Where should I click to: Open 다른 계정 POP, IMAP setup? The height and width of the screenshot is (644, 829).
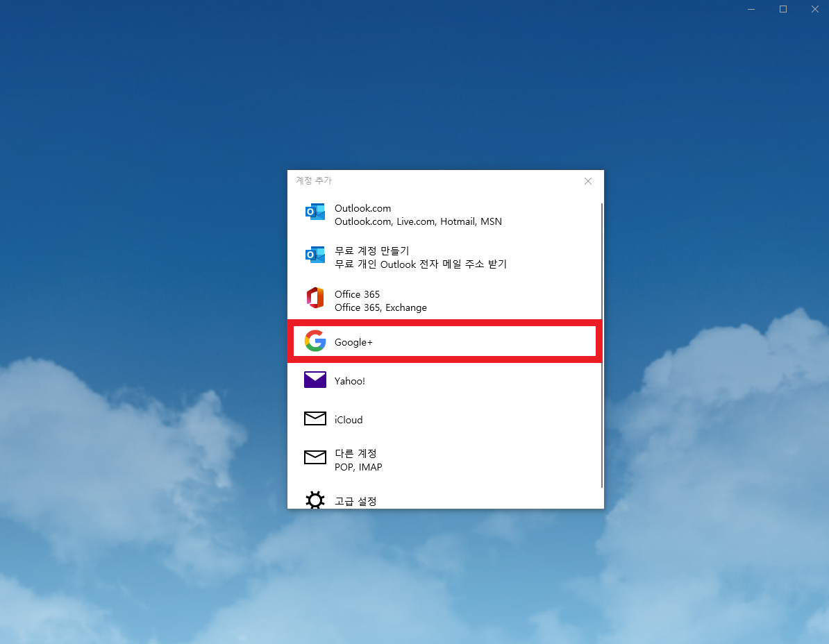tap(444, 459)
